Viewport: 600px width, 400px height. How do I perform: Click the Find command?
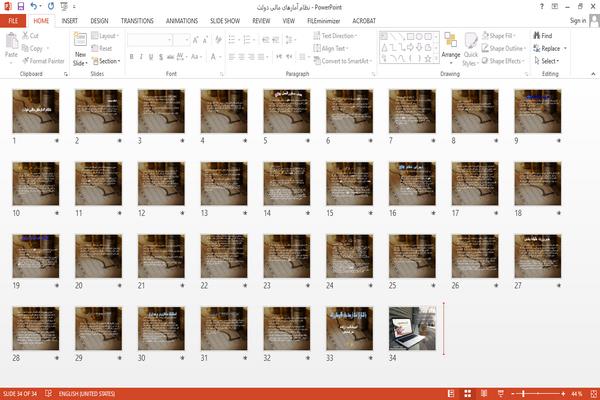click(543, 36)
